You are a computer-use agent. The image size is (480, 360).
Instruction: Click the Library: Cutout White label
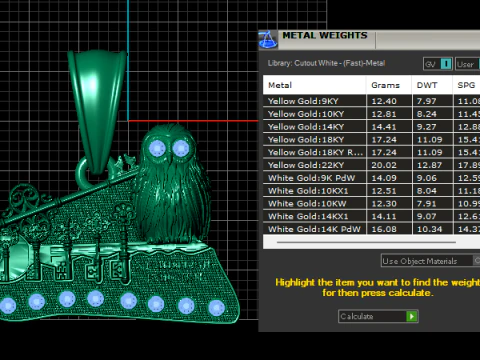coord(326,63)
